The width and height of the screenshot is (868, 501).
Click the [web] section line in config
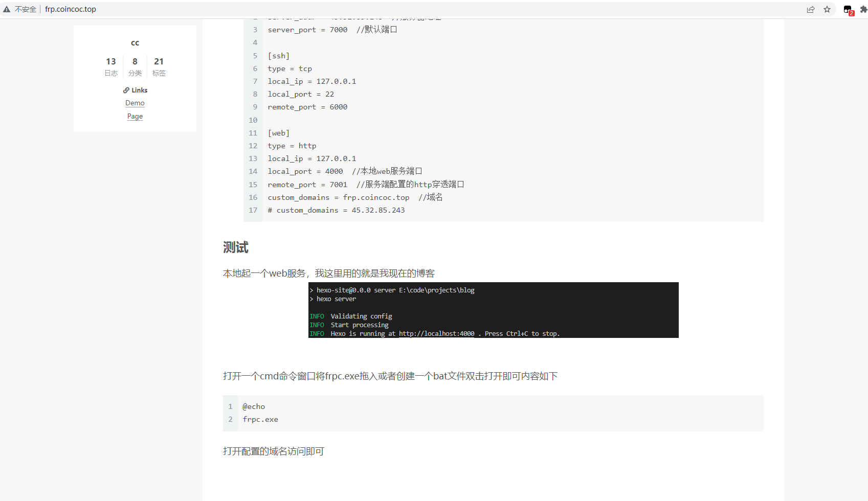click(279, 133)
